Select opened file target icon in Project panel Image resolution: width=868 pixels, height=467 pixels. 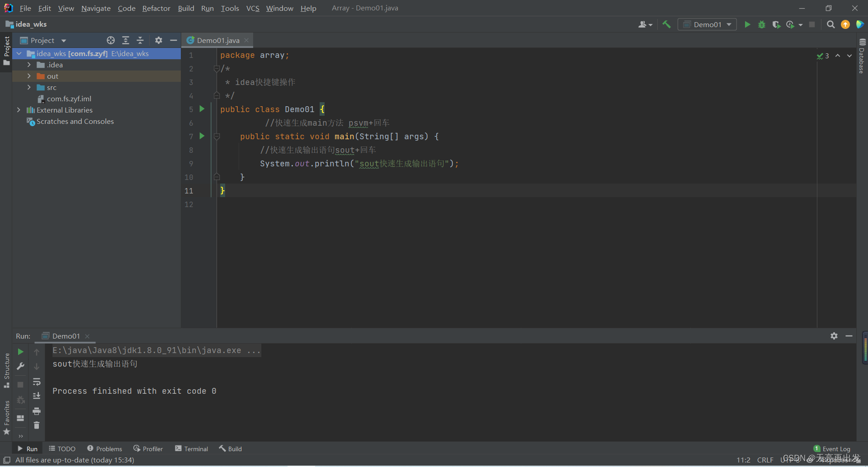click(111, 40)
